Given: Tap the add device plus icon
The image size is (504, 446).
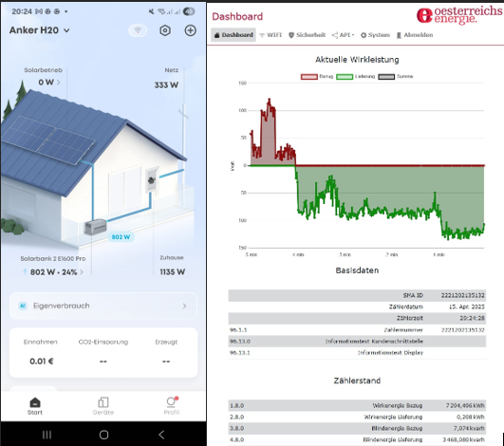Looking at the screenshot, I should coord(190,30).
